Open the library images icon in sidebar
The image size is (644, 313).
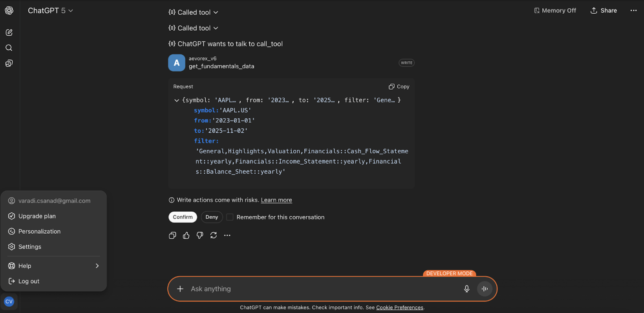9,63
